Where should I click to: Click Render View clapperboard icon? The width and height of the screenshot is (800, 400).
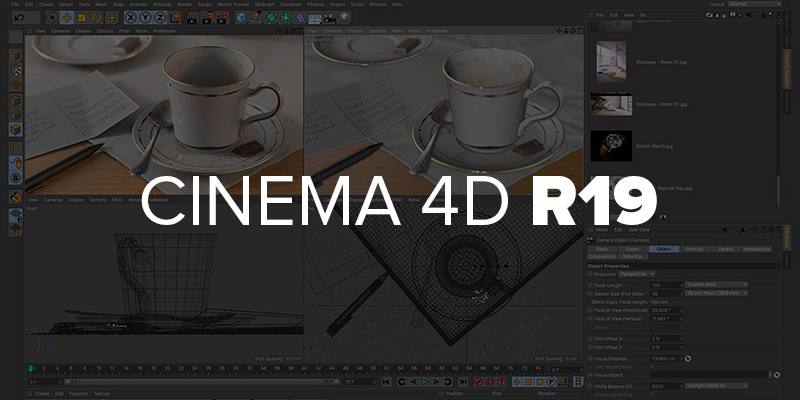[192, 18]
